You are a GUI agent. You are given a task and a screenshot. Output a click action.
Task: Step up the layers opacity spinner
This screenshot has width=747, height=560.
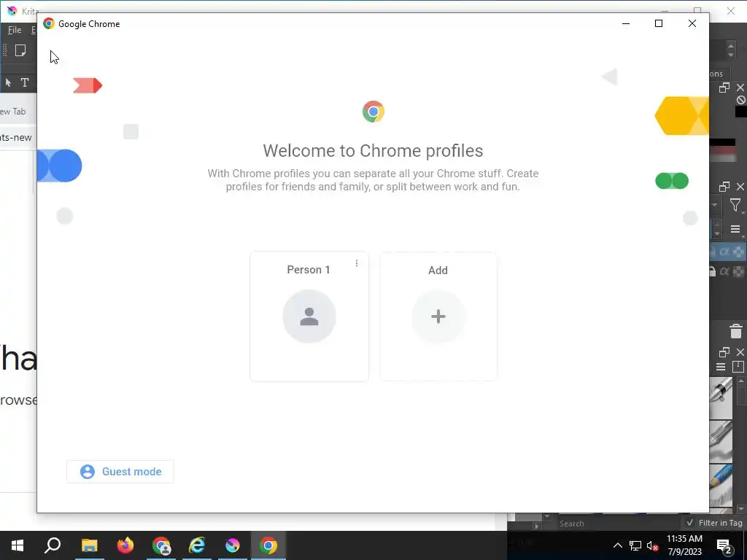718,225
